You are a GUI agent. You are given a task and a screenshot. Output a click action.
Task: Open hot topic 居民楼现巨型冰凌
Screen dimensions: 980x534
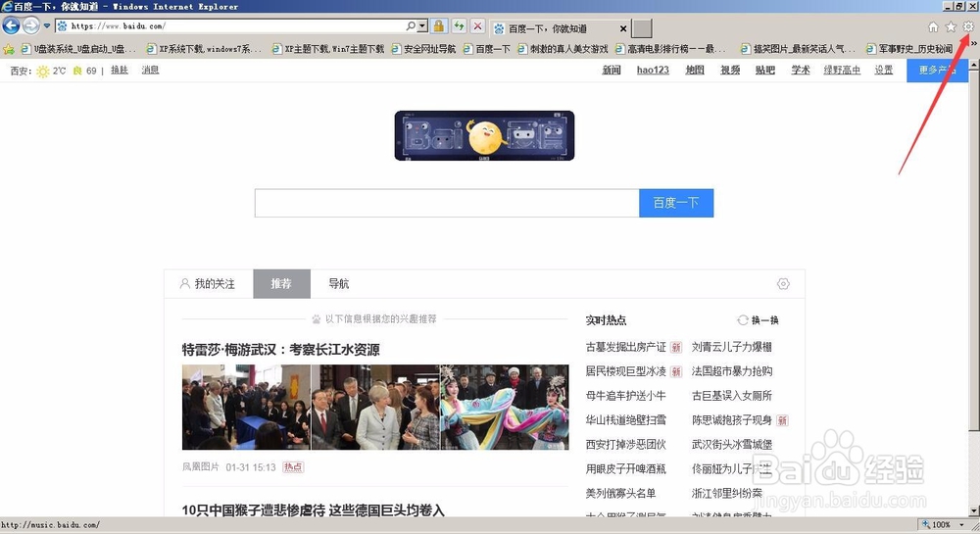[625, 371]
